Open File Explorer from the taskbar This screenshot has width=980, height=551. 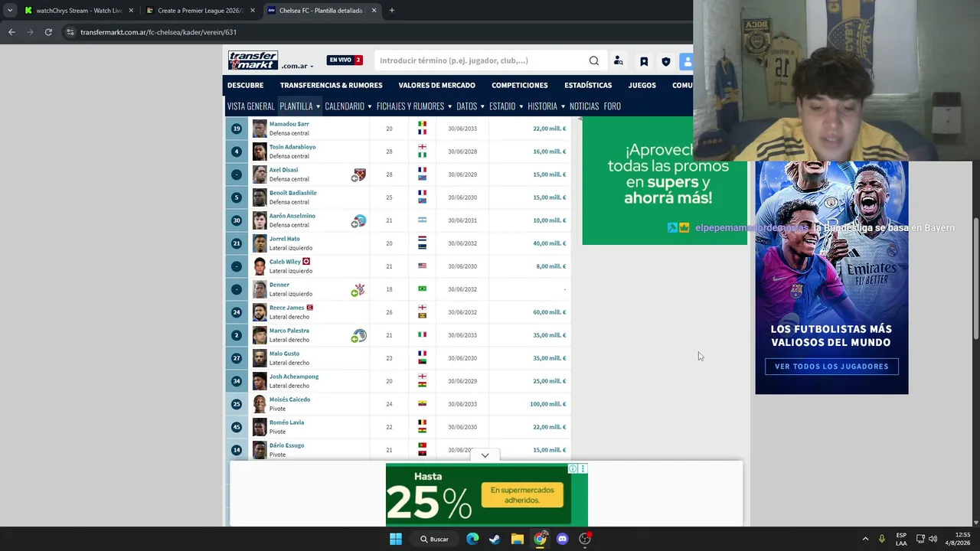[518, 539]
